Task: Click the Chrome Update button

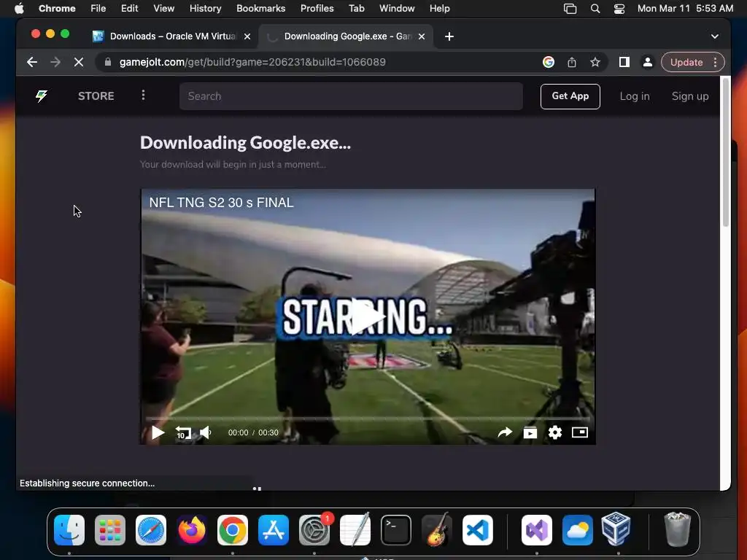Action: click(x=686, y=63)
